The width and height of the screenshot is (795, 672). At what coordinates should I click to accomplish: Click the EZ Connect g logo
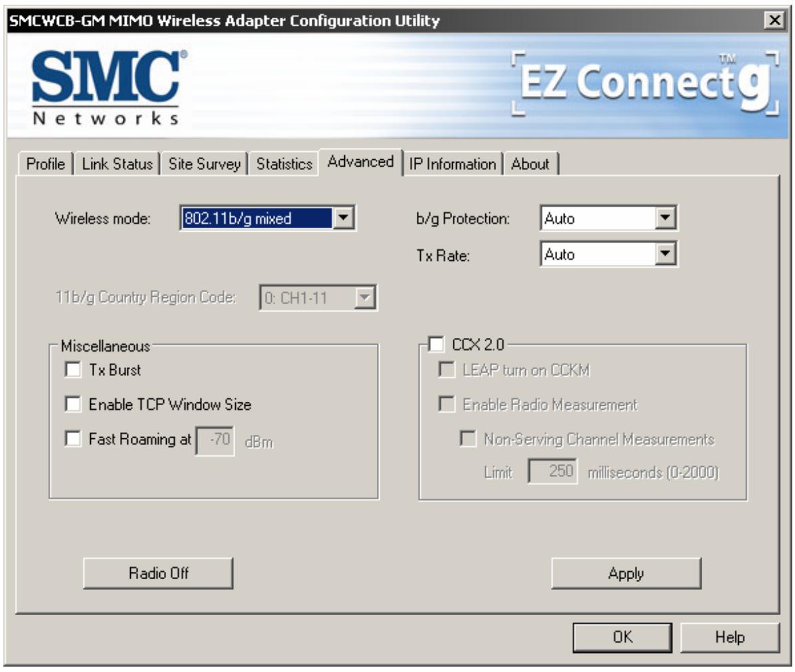(645, 83)
